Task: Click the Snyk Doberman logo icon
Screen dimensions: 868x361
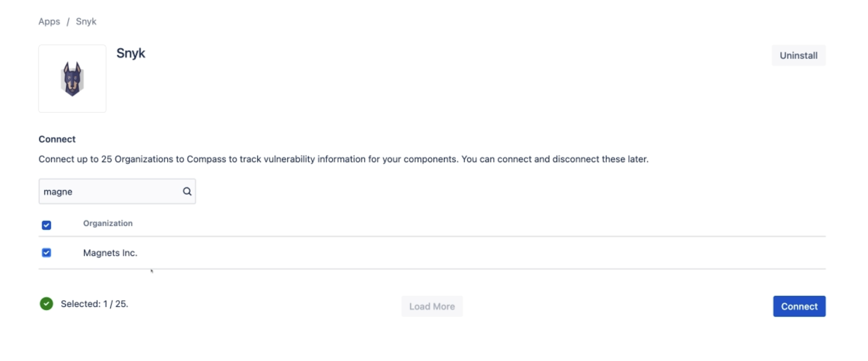Action: (72, 78)
